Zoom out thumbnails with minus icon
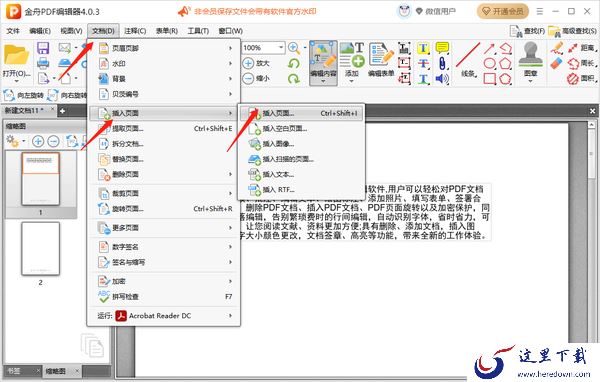Screen dimensions: 600x382 click(x=54, y=141)
